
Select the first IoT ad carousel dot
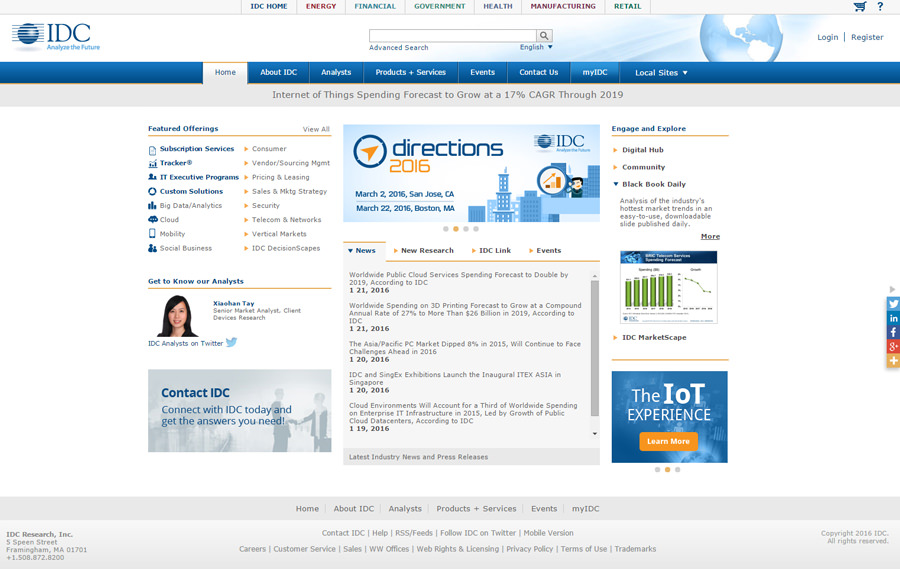pyautogui.click(x=657, y=469)
